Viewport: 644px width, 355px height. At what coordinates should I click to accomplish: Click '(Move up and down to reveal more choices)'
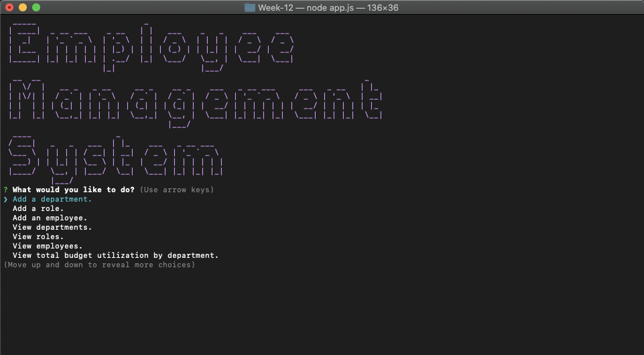pos(99,265)
